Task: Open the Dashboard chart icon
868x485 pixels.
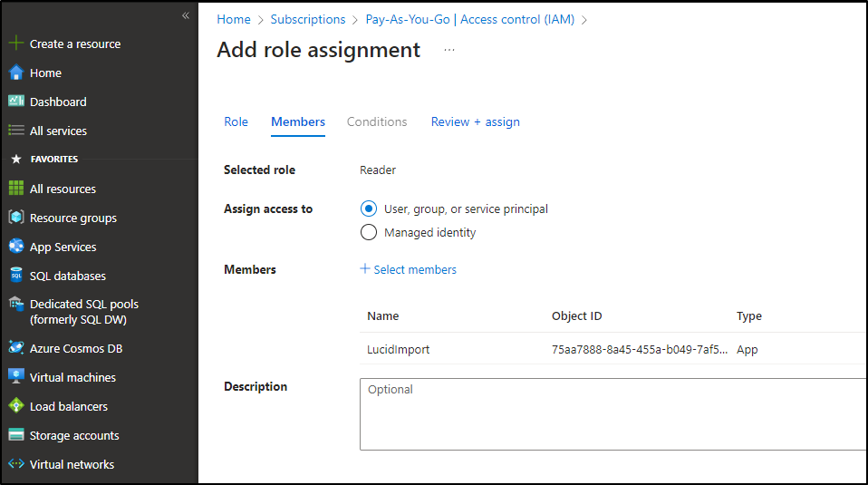Action: [16, 102]
